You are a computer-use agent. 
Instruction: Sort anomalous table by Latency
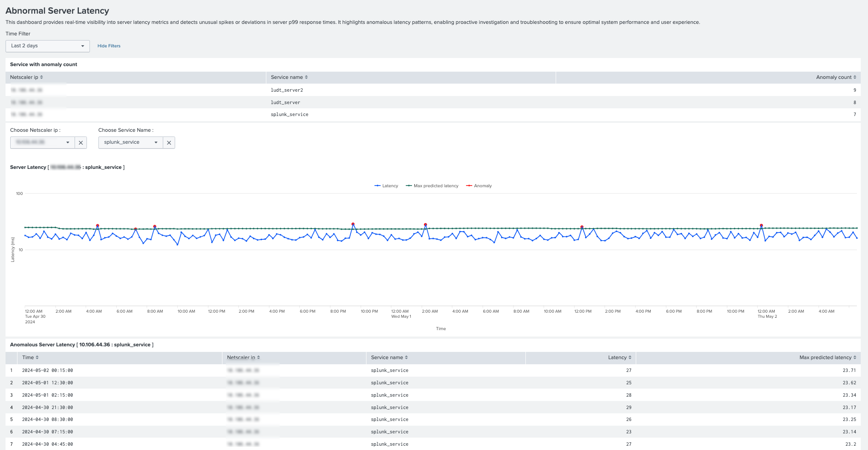click(x=620, y=357)
